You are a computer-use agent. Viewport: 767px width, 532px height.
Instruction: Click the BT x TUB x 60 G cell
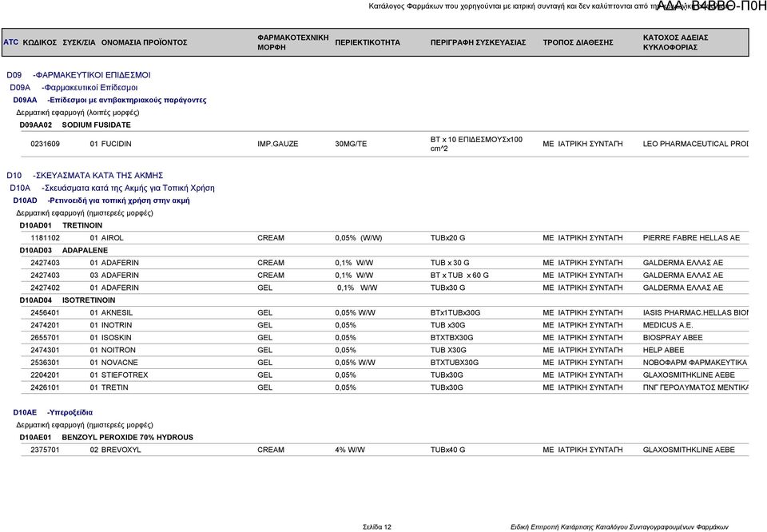tap(459, 276)
